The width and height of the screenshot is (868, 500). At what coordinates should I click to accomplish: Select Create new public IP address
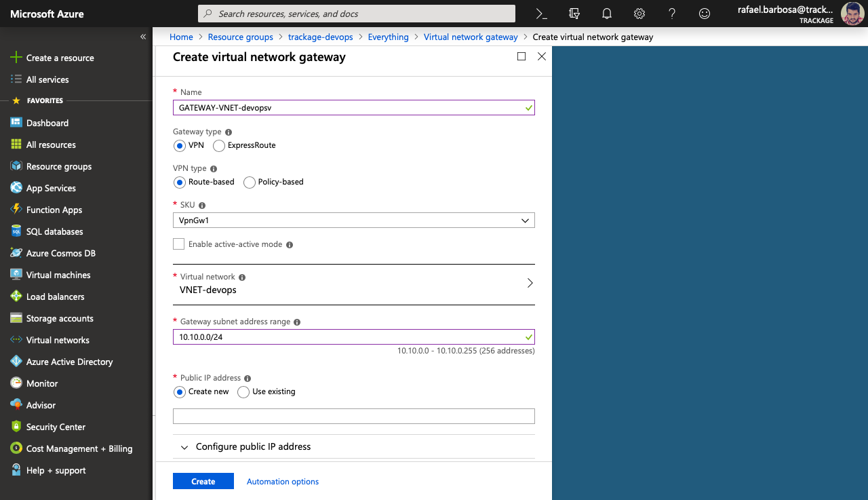(x=180, y=392)
